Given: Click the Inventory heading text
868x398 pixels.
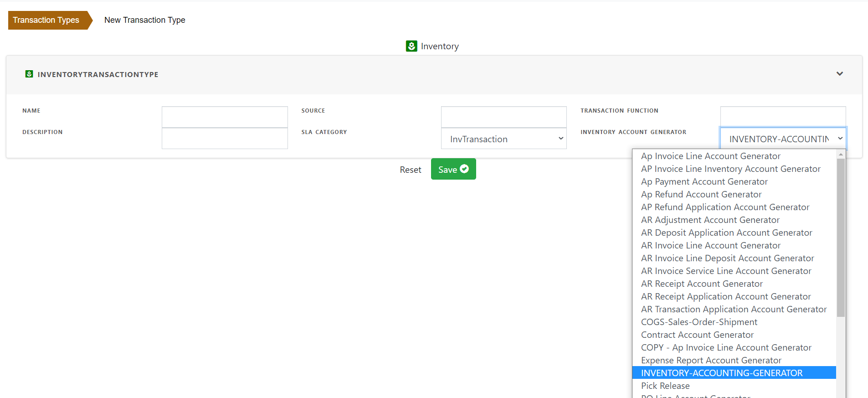Looking at the screenshot, I should (440, 46).
